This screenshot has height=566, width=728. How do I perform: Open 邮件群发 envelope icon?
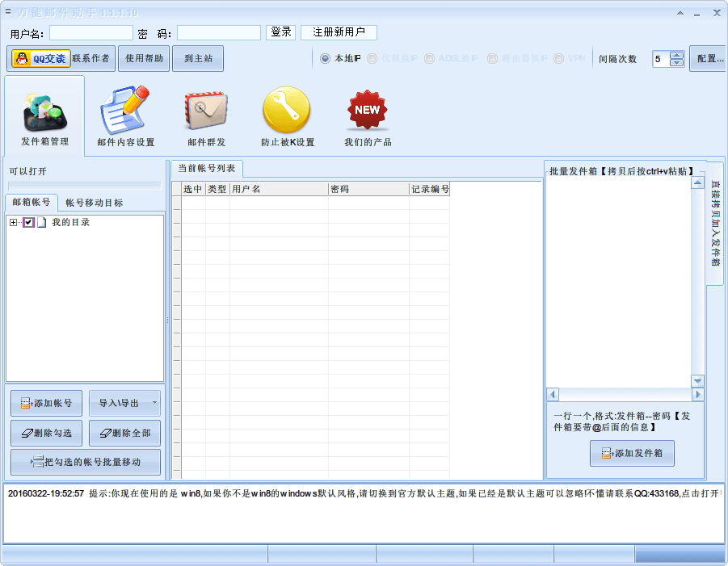tap(206, 111)
